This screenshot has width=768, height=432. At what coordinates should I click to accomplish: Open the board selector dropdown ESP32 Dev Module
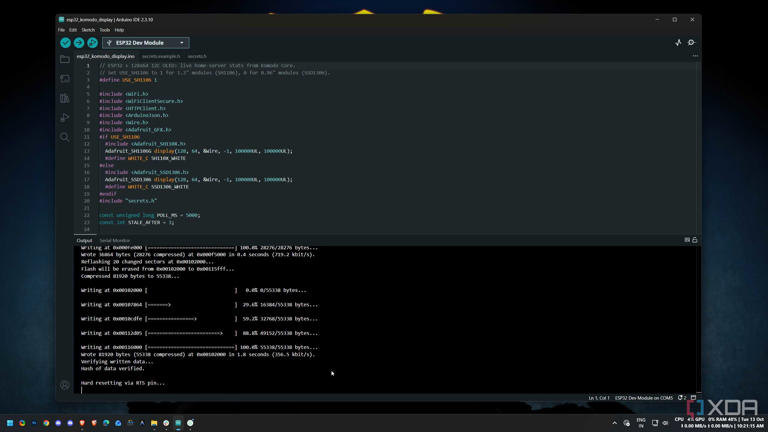click(145, 43)
